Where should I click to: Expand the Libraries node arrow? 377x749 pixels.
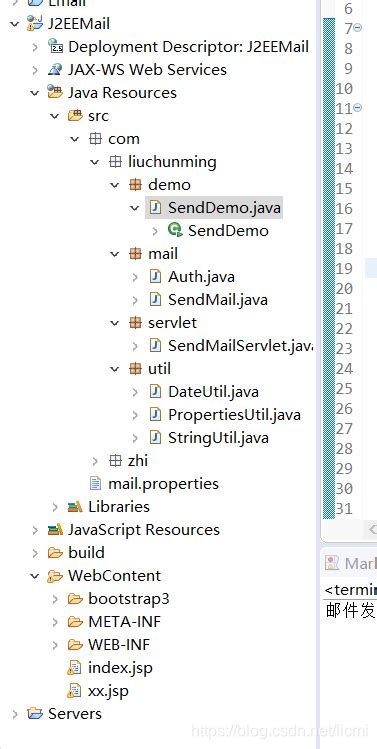coord(55,507)
